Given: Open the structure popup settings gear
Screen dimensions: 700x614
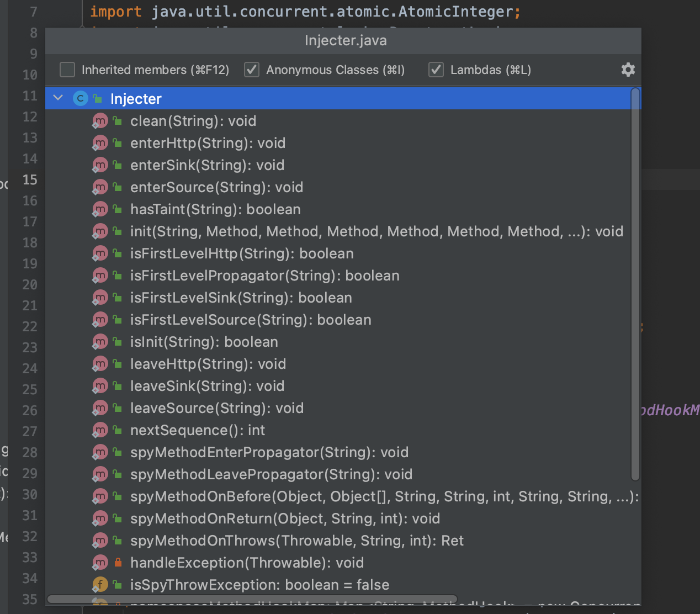Looking at the screenshot, I should pos(628,70).
